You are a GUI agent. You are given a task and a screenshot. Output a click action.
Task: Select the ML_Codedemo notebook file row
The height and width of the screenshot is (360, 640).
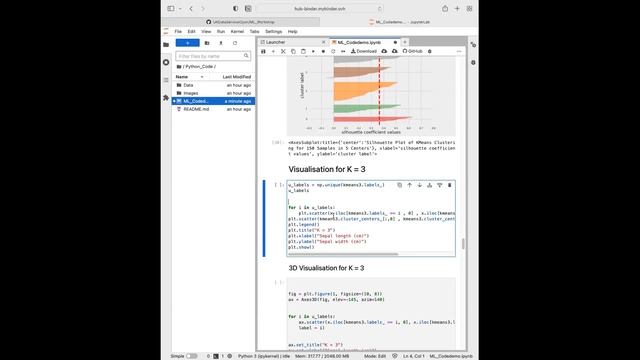213,101
